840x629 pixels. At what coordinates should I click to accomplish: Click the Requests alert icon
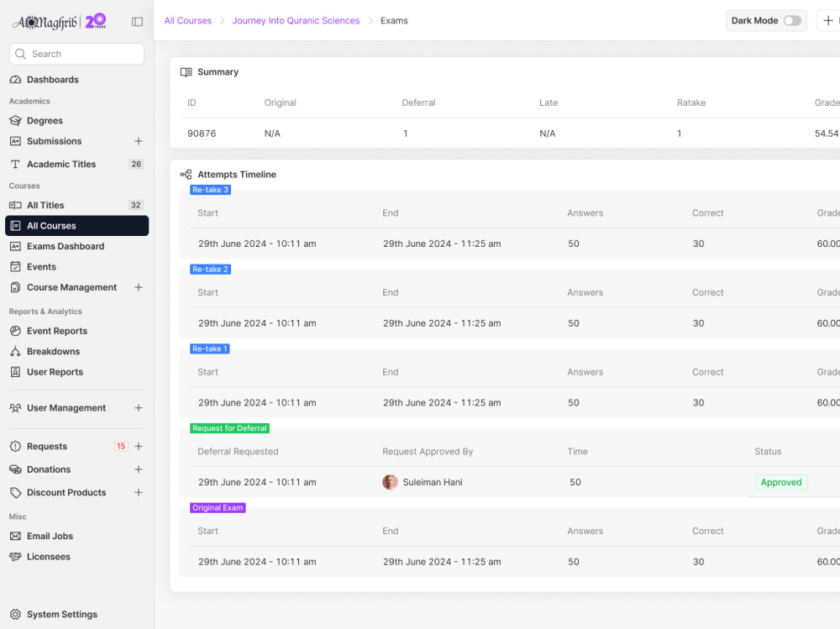[15, 446]
